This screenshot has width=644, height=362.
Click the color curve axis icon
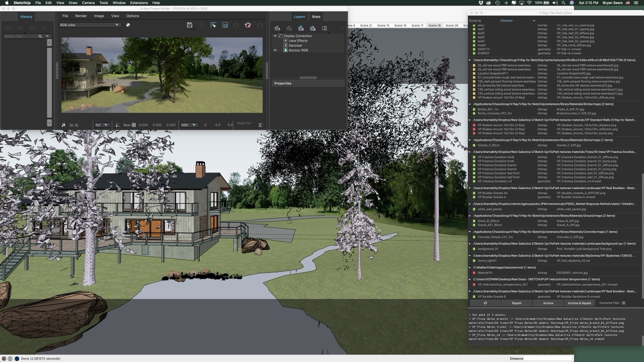click(118, 125)
